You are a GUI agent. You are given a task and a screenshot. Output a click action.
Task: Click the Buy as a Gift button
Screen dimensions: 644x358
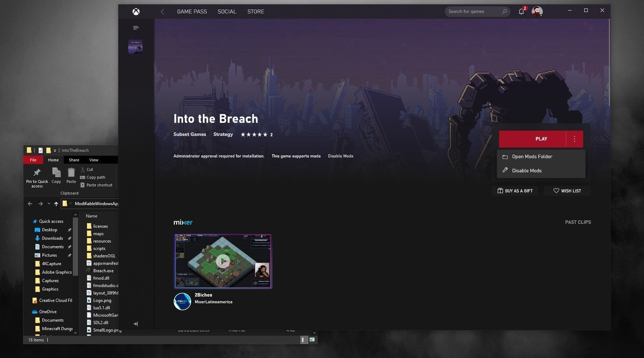click(515, 191)
